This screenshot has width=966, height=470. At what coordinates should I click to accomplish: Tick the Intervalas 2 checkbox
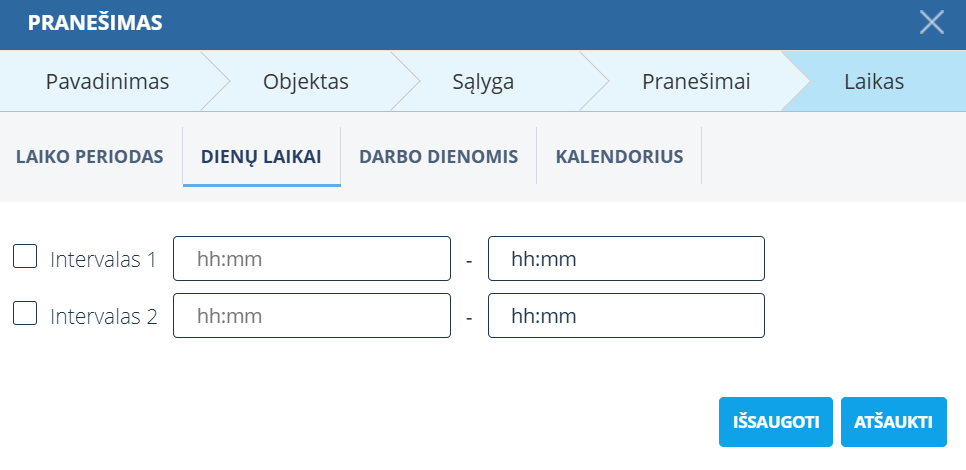click(24, 315)
